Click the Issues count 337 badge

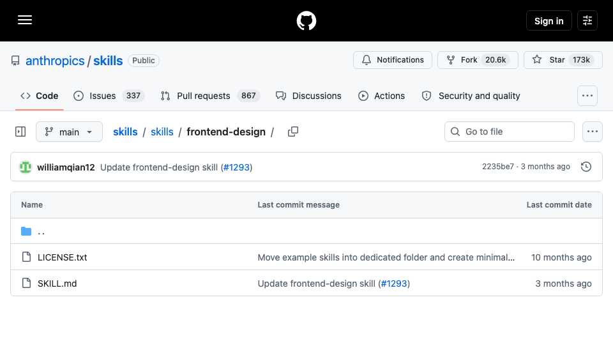[133, 96]
